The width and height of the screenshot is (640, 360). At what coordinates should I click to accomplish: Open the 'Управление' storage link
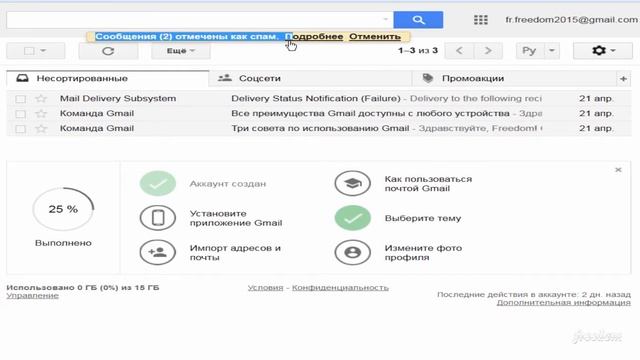click(32, 296)
